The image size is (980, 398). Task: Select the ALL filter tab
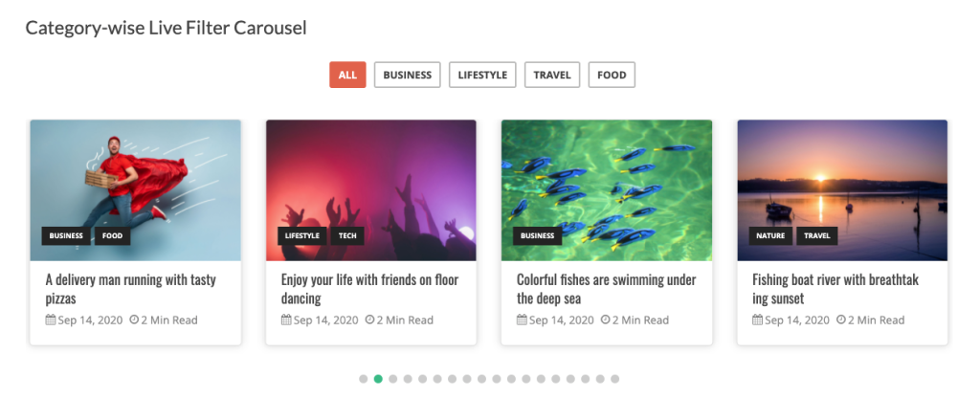pyautogui.click(x=347, y=75)
